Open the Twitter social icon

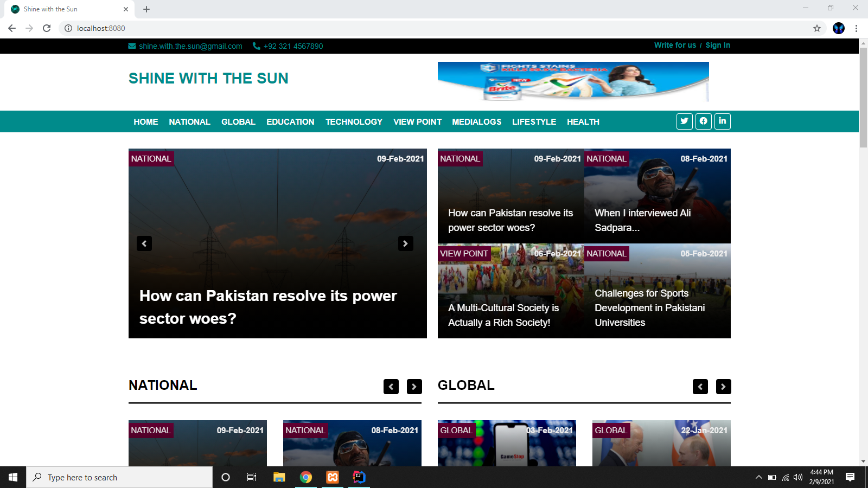pyautogui.click(x=685, y=121)
